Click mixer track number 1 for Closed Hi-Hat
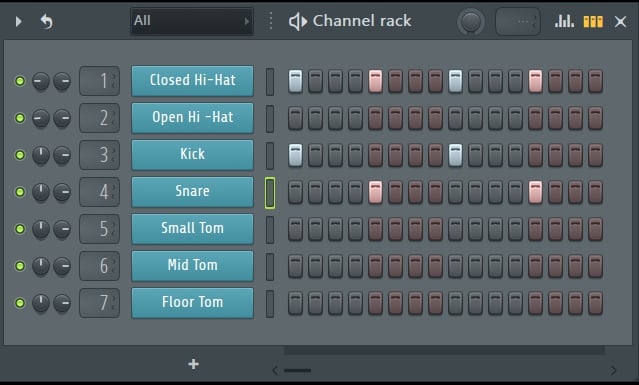The image size is (639, 385). (x=99, y=81)
